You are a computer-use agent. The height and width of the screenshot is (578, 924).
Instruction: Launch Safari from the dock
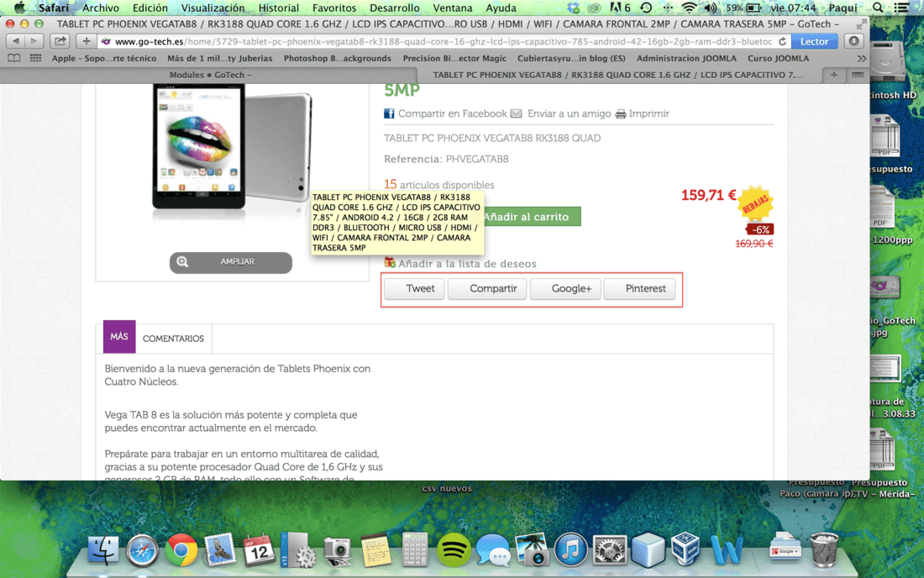142,551
